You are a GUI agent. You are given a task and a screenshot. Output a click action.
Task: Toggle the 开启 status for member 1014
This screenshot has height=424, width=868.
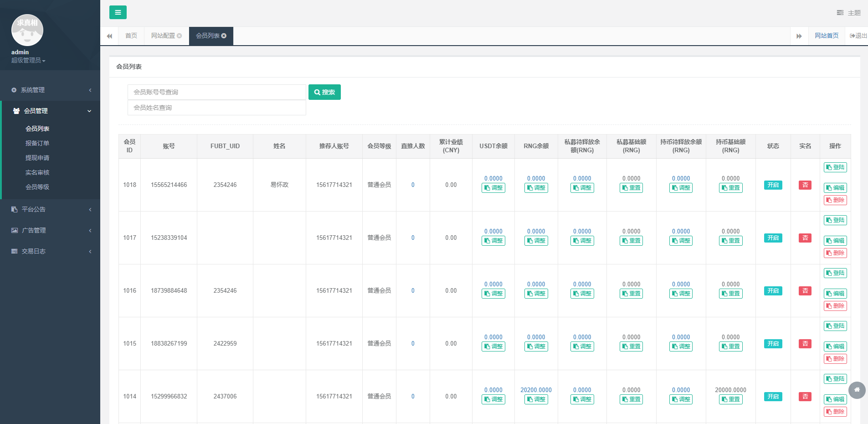773,397
